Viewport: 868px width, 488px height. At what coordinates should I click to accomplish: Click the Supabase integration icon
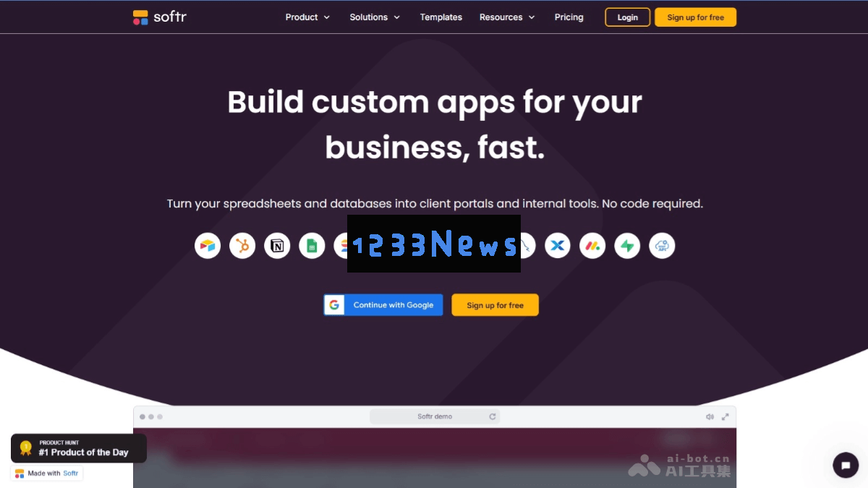[x=627, y=246]
